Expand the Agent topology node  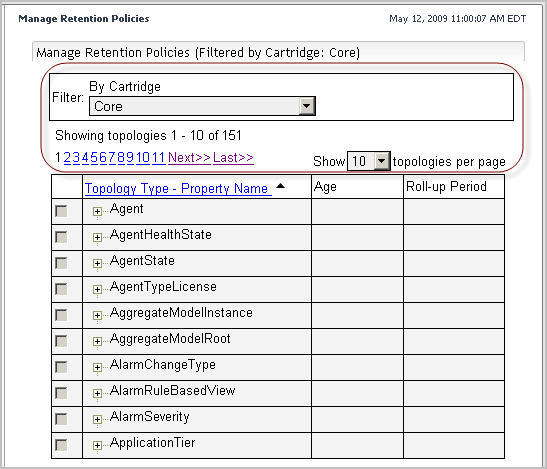pos(97,211)
